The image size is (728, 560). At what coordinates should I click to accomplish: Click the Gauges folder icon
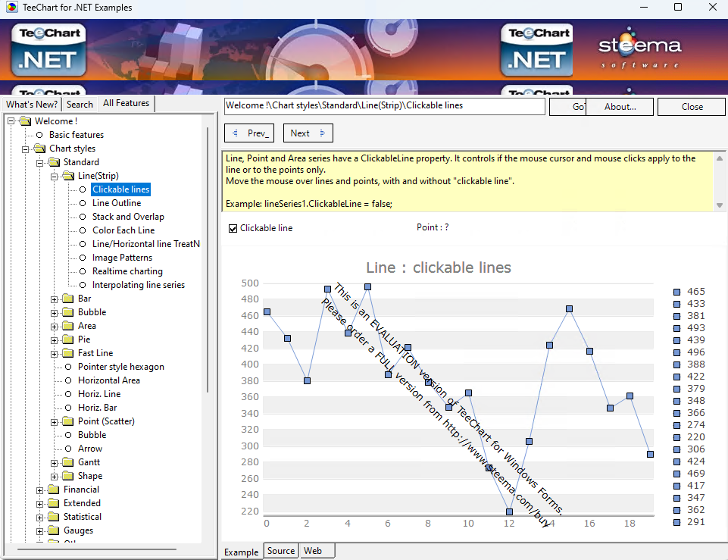(54, 530)
